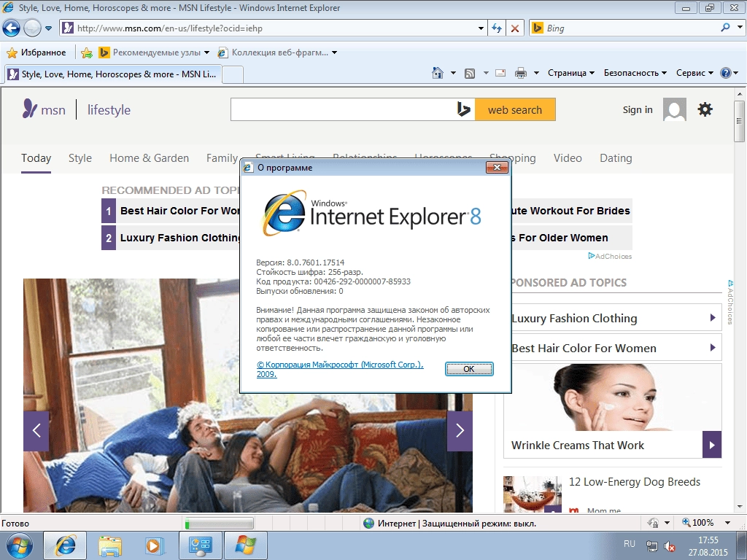Click the Microsoft Corp copyright link
This screenshot has height=560, width=747.
coord(340,369)
